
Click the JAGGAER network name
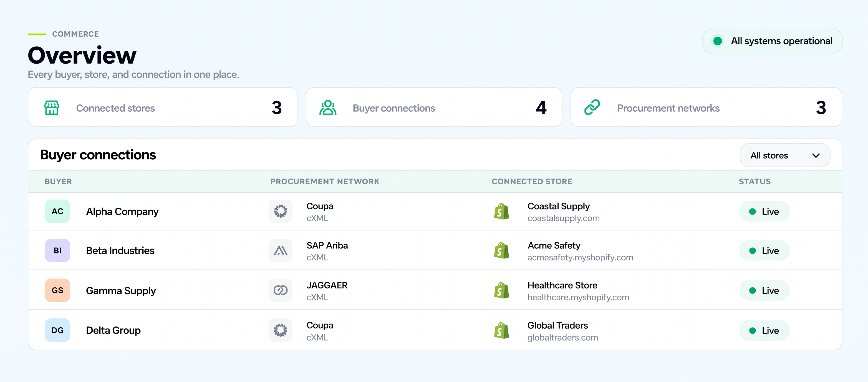pos(327,285)
